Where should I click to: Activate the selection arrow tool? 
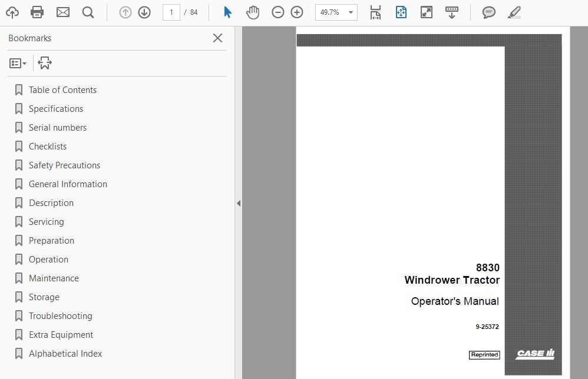tap(227, 12)
